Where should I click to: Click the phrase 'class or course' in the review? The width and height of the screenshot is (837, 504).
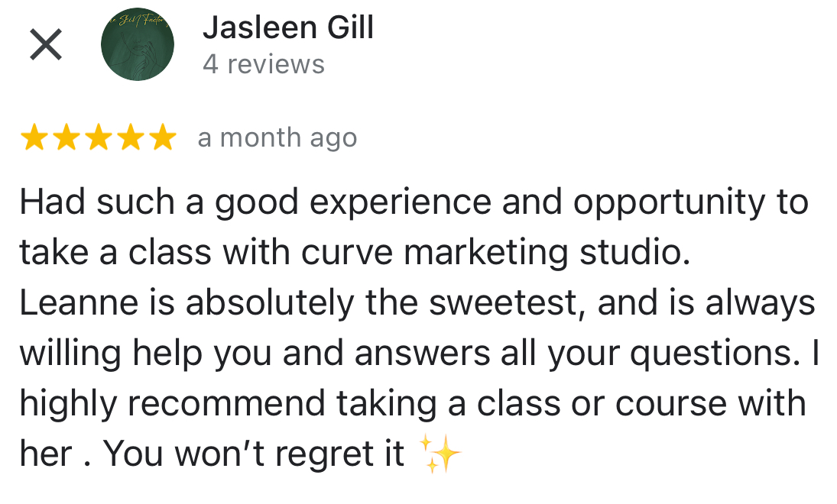(602, 404)
